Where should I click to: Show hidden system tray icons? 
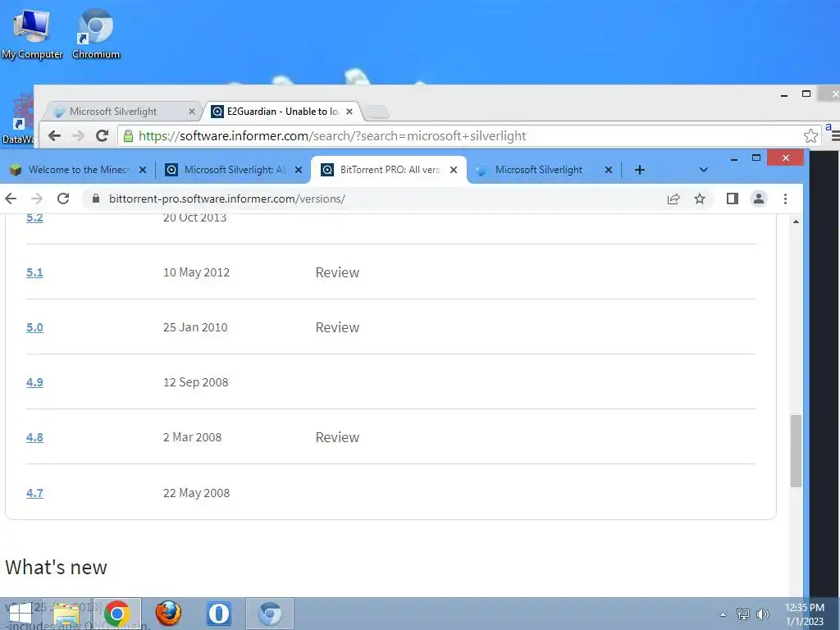[724, 614]
